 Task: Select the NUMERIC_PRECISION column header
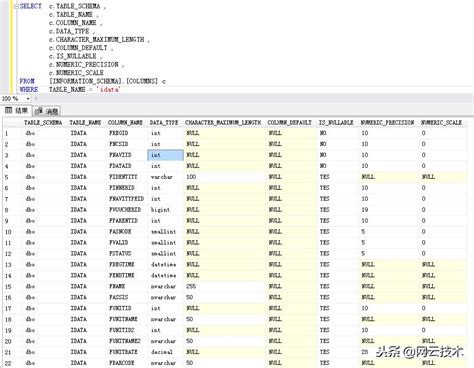coord(387,123)
